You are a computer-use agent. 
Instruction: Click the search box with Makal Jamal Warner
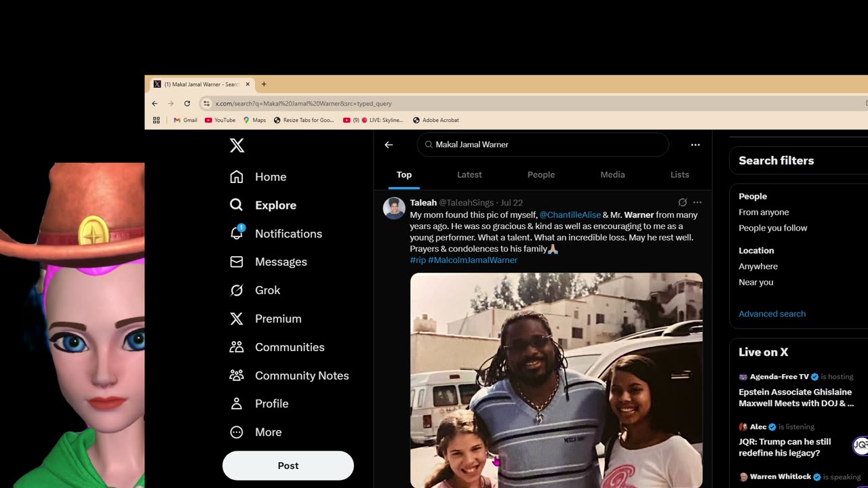click(x=542, y=144)
